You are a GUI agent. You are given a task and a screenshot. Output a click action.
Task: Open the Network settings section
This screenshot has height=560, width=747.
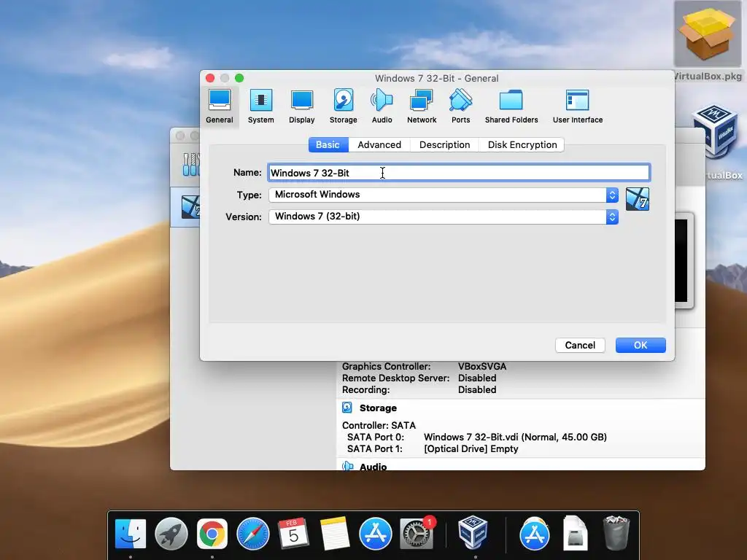422,106
